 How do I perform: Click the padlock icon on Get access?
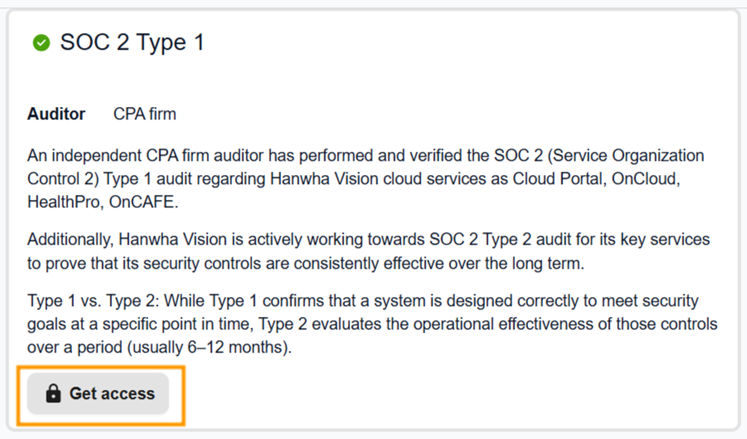(53, 393)
